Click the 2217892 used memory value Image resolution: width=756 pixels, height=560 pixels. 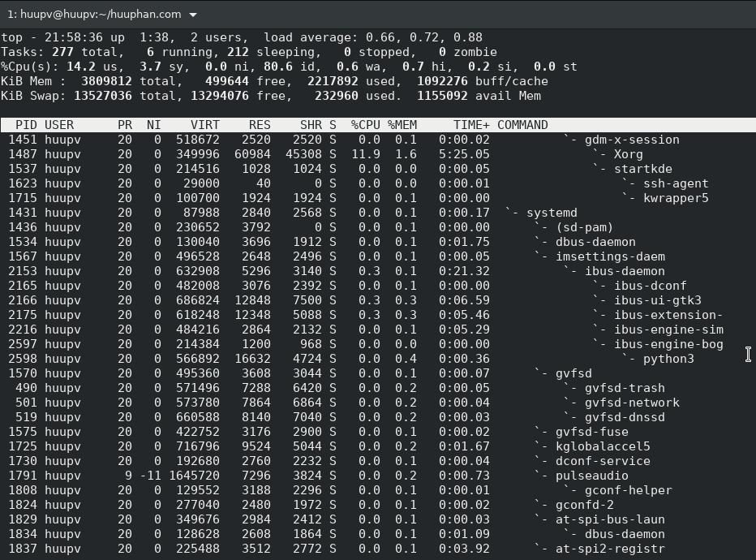click(x=333, y=81)
